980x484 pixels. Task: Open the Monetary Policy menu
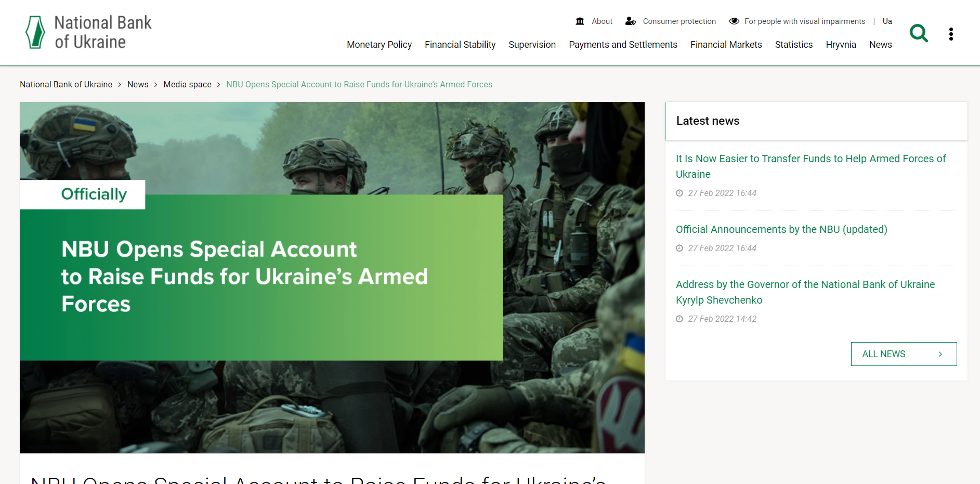379,45
